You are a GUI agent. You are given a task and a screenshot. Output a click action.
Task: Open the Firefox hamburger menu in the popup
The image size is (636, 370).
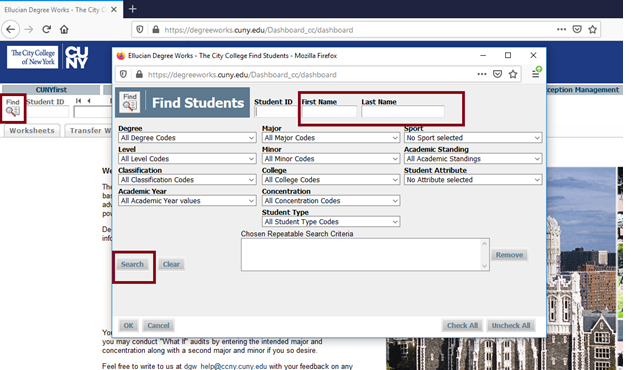pyautogui.click(x=536, y=73)
